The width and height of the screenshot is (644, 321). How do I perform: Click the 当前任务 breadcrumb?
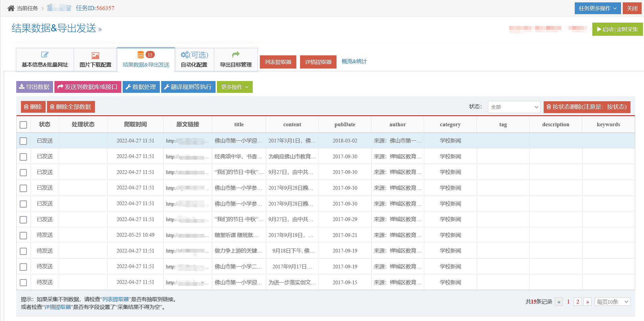[27, 8]
